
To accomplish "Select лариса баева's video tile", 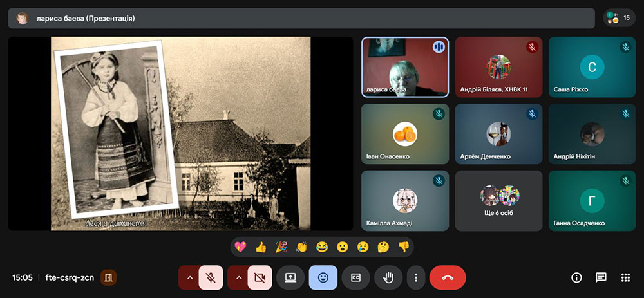I will [x=404, y=67].
